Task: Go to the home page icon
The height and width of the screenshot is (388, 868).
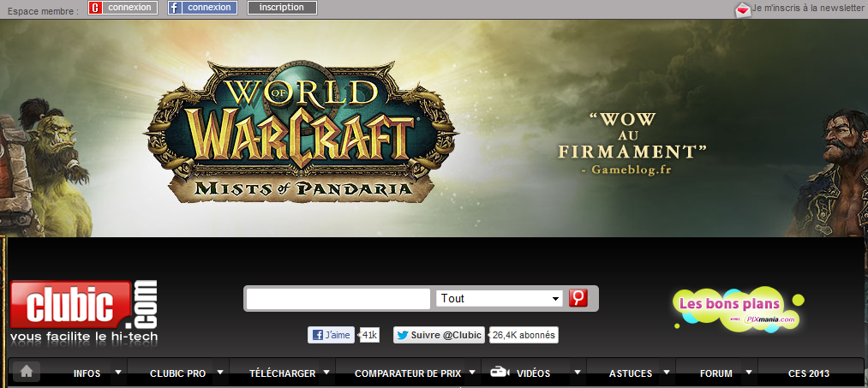Action: tap(26, 372)
